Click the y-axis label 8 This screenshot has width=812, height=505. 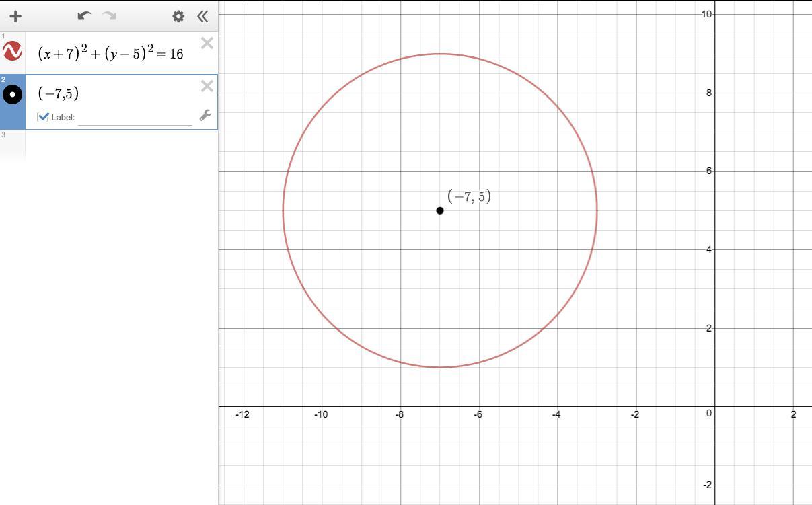point(709,93)
